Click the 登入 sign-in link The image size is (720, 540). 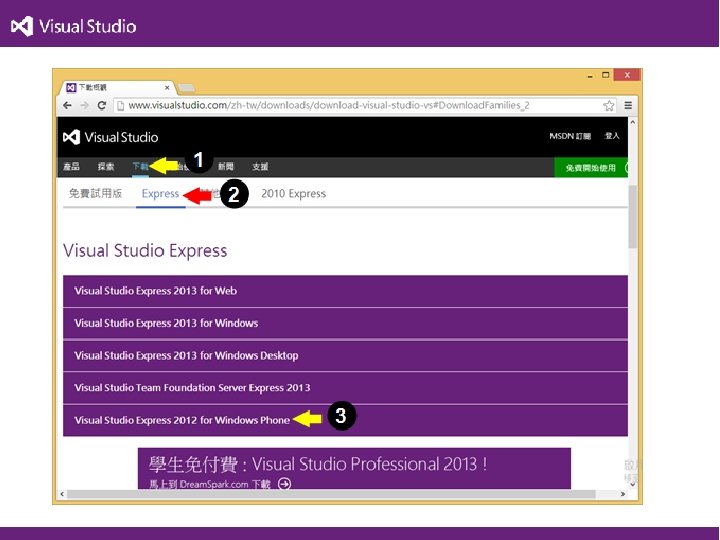(612, 136)
